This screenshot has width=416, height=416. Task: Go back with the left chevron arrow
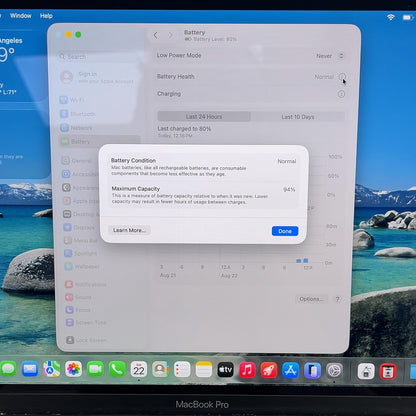pos(156,35)
